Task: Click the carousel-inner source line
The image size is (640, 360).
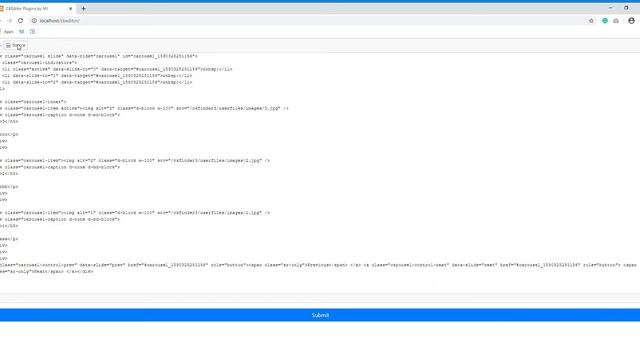Action: coord(33,102)
